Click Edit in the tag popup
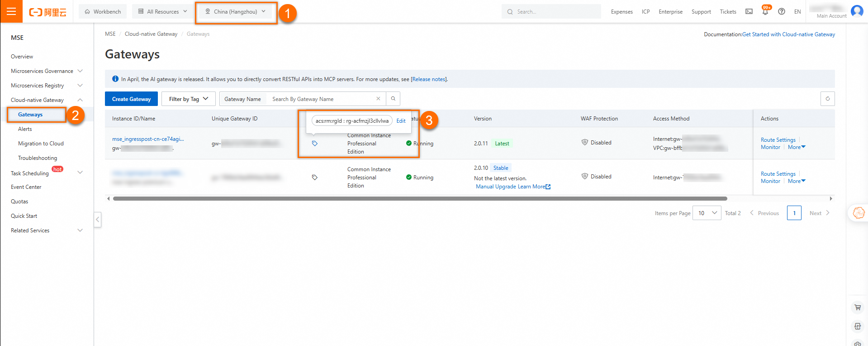The image size is (868, 346). click(x=401, y=121)
